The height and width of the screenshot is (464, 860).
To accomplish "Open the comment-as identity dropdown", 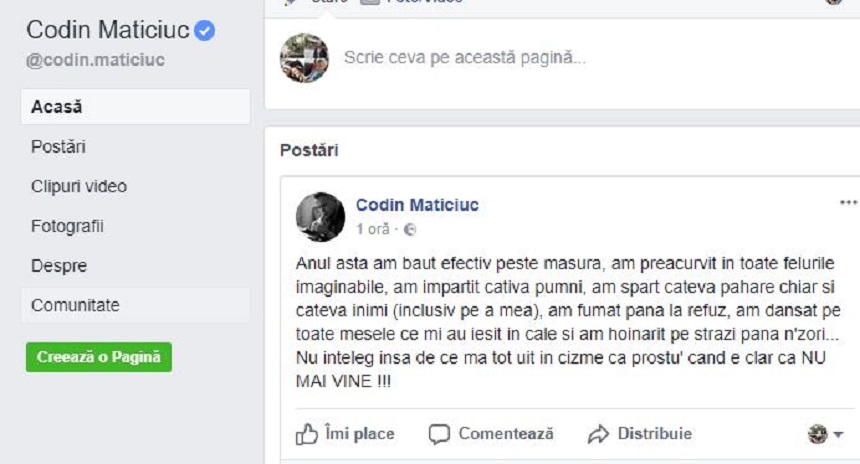I will pyautogui.click(x=825, y=434).
